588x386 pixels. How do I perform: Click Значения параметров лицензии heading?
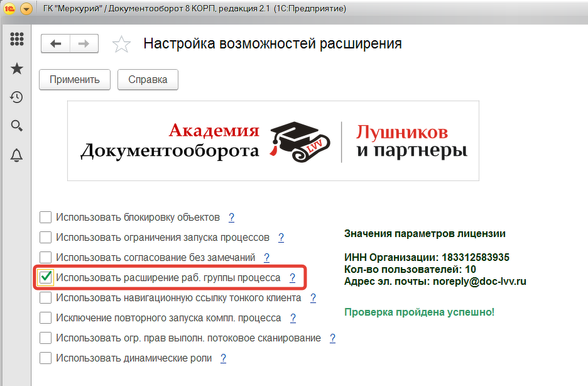click(x=425, y=234)
